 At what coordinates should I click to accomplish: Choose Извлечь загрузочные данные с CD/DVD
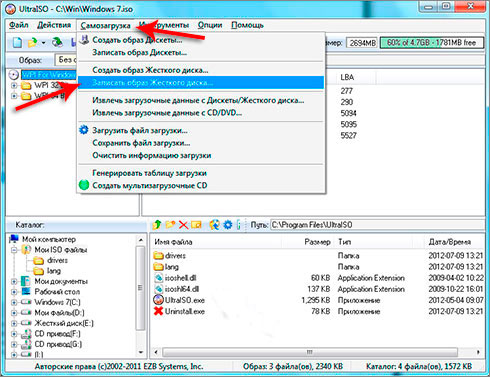201,113
